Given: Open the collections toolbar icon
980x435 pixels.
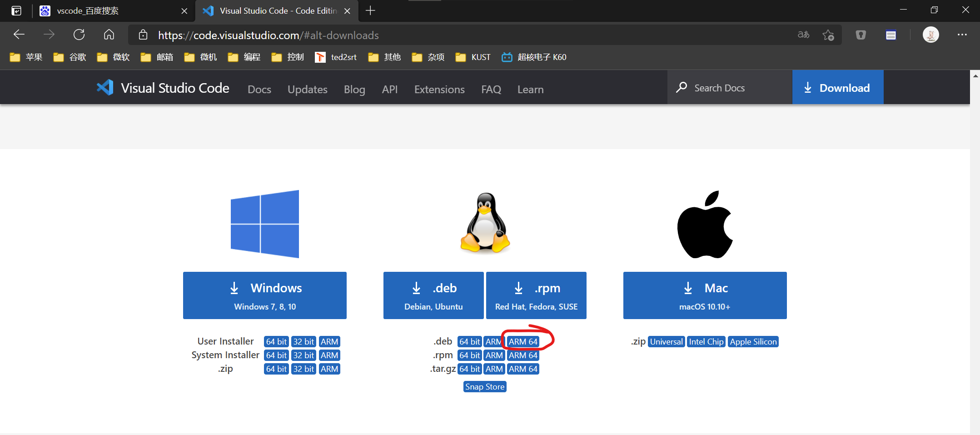Looking at the screenshot, I should 890,35.
